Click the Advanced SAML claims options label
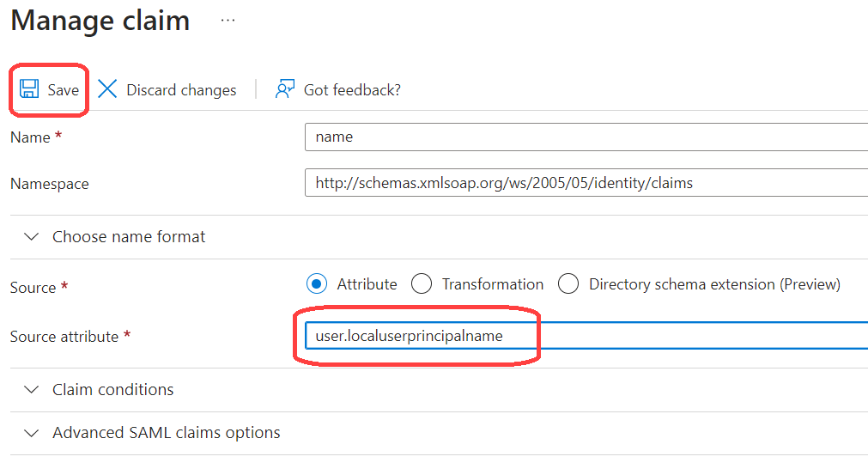The height and width of the screenshot is (475, 868). (x=167, y=433)
